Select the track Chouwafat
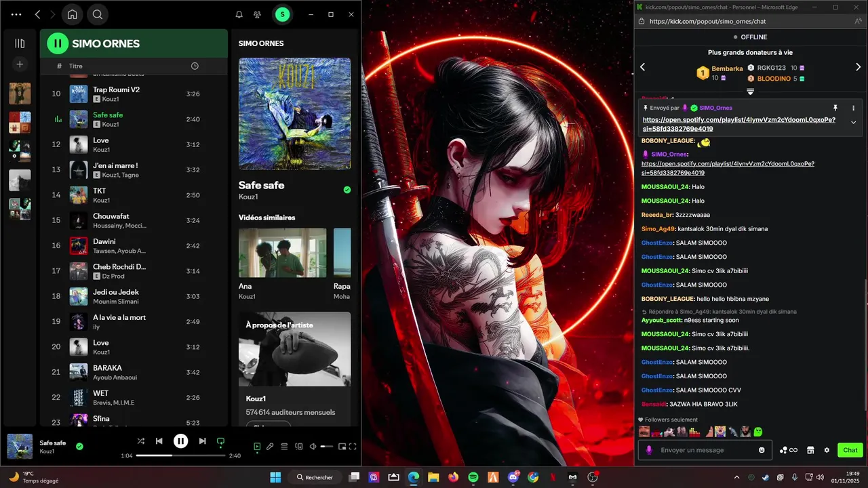This screenshot has height=488, width=868. click(134, 220)
